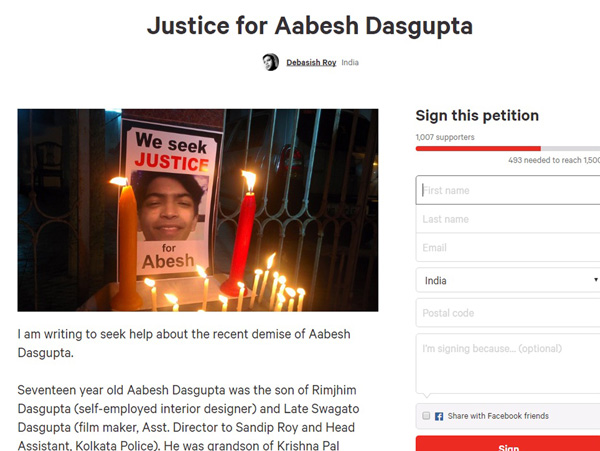Open the candle vigil petition photo
Screen dimensions: 600x451
198,210
